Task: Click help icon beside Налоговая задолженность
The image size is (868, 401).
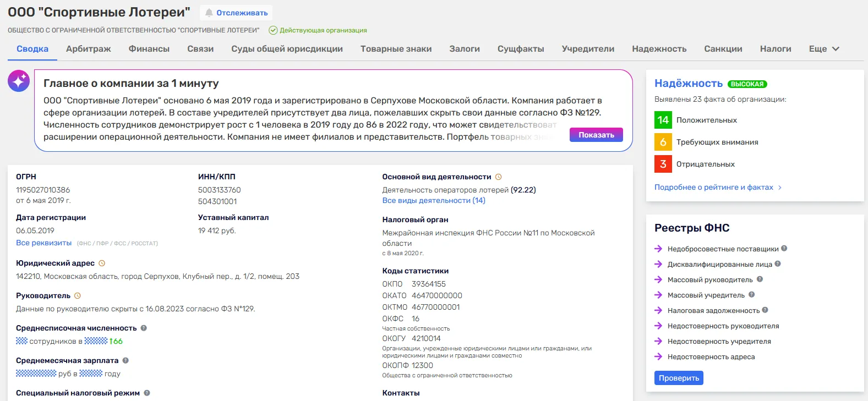Action: (765, 310)
